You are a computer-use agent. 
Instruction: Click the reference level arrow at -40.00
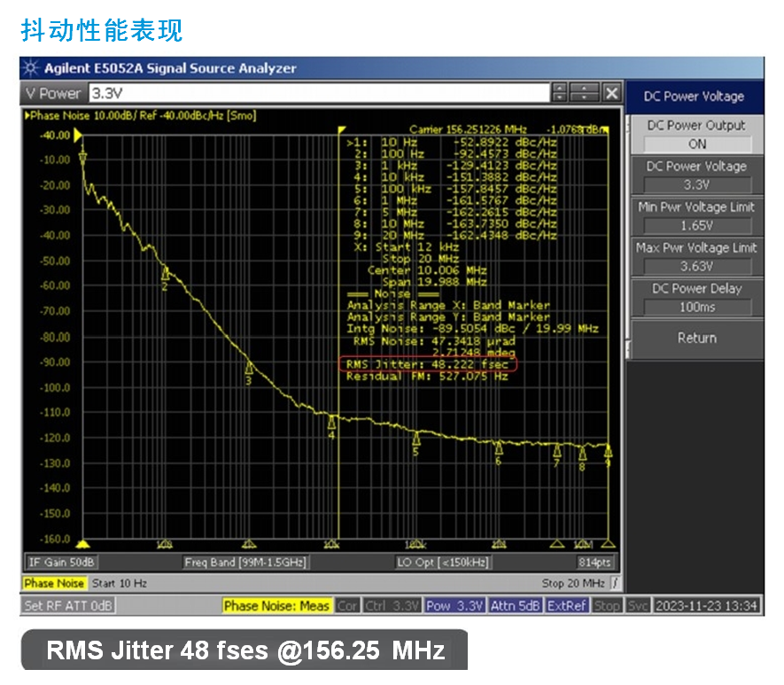point(78,135)
